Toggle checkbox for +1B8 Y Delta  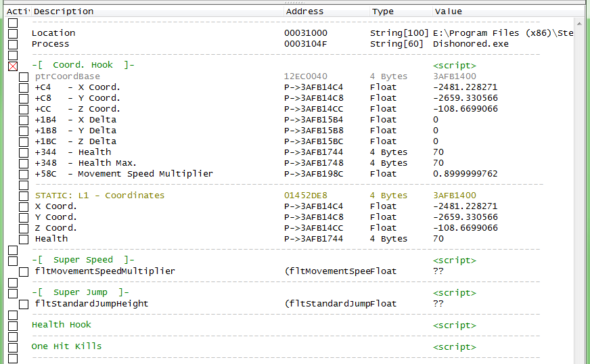pos(24,131)
